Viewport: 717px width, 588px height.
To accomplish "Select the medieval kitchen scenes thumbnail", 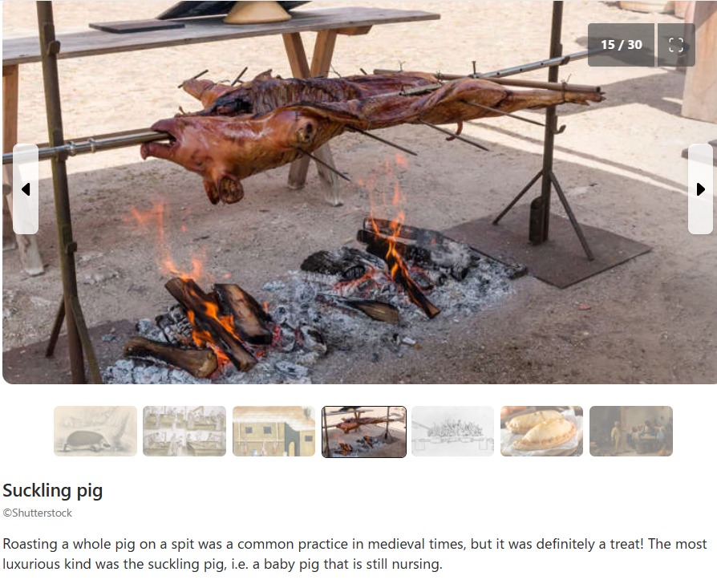I will 184,431.
